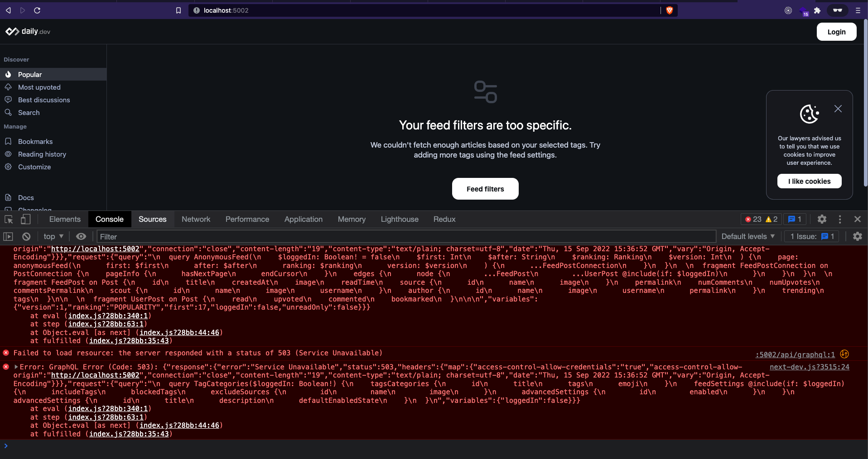Switch to Memory tab
Screen dimensions: 868x459
coord(352,219)
